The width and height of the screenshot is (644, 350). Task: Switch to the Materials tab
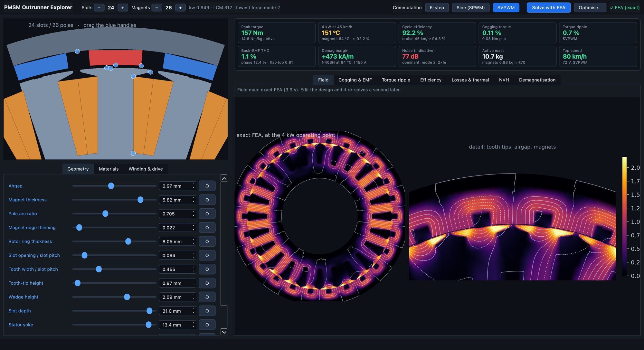click(x=109, y=169)
